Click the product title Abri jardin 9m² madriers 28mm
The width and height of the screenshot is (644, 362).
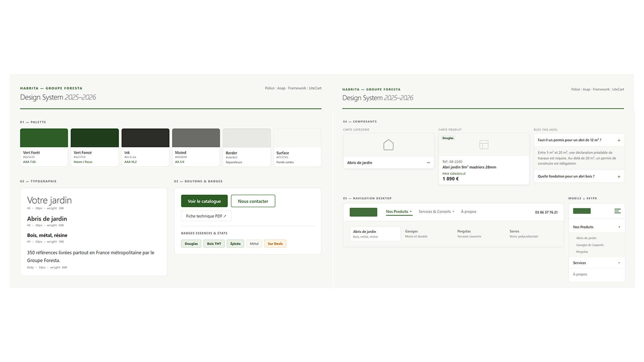click(469, 167)
